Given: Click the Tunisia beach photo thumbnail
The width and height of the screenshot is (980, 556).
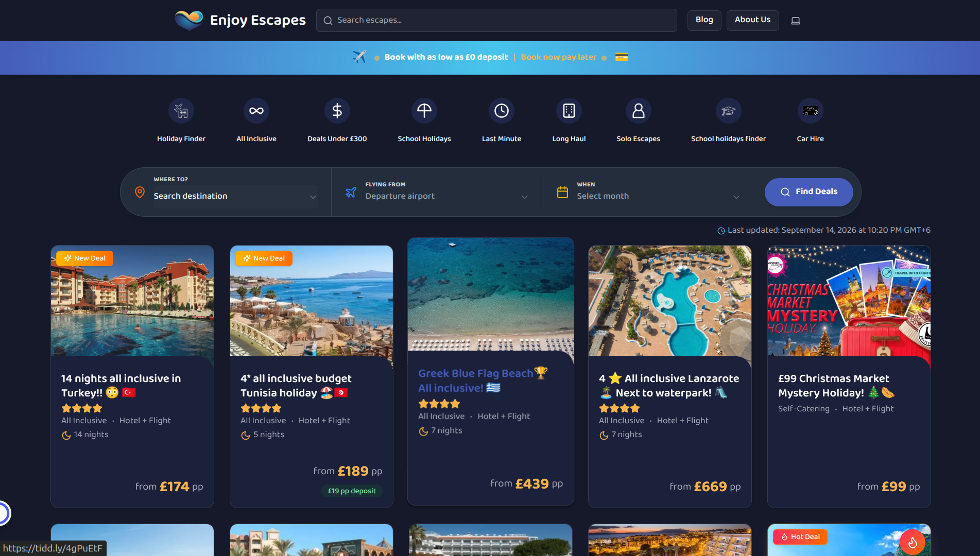Looking at the screenshot, I should pyautogui.click(x=312, y=301).
